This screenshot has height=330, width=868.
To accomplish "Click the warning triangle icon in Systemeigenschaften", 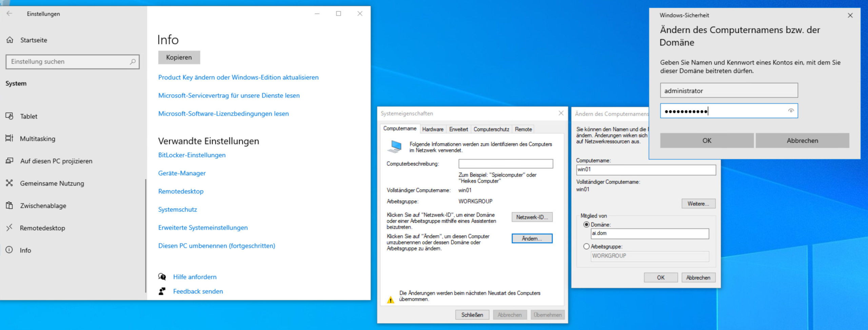I will pyautogui.click(x=391, y=300).
